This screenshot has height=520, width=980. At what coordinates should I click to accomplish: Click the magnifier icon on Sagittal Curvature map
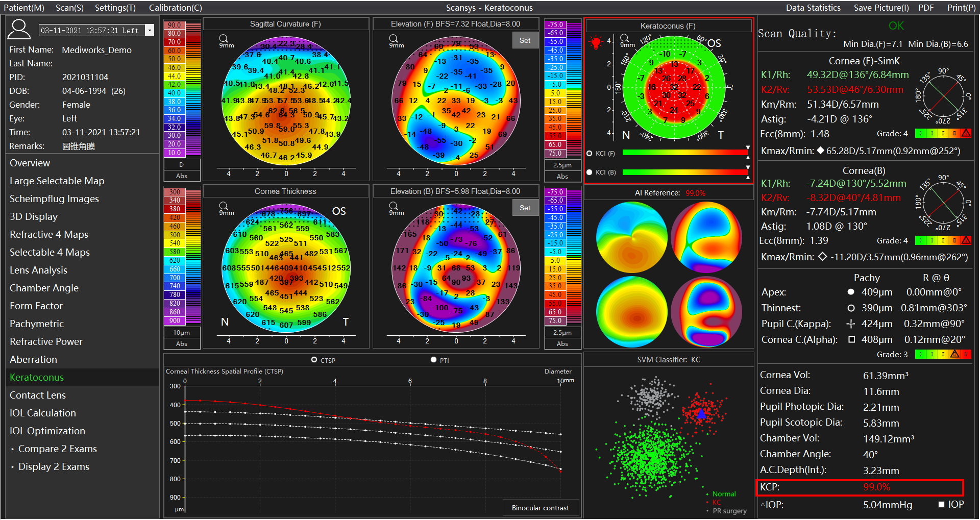[x=223, y=38]
